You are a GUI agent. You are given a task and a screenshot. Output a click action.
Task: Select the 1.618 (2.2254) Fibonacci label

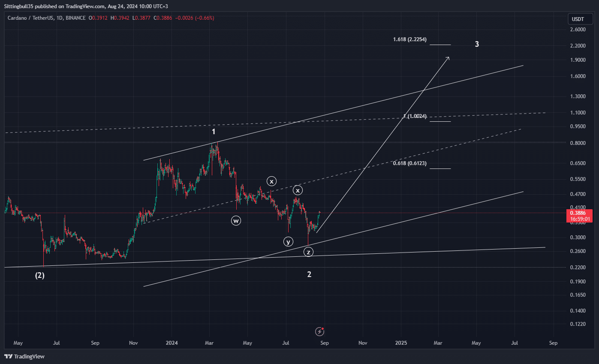409,39
